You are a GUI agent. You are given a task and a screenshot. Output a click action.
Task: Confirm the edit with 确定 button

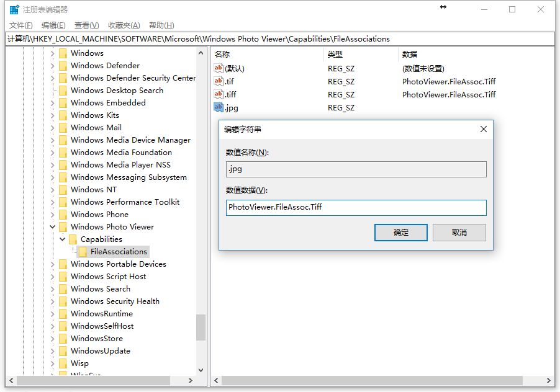click(400, 233)
